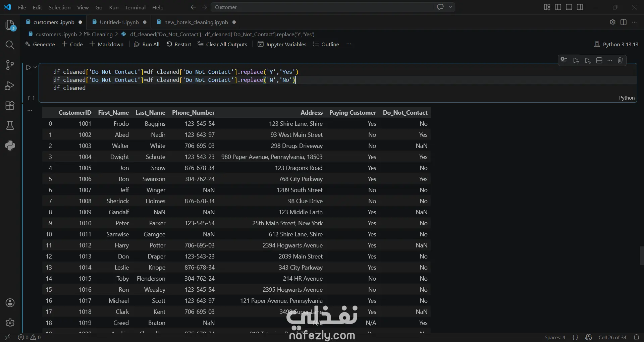Open the Testing flask view

10,125
